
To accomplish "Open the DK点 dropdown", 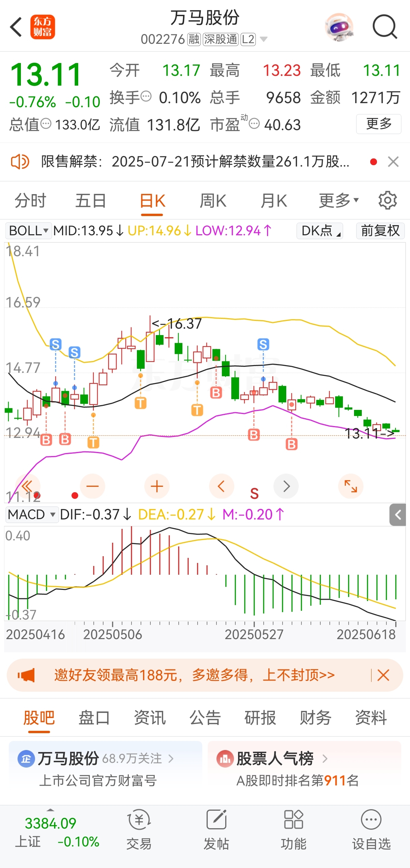I will 320,231.
